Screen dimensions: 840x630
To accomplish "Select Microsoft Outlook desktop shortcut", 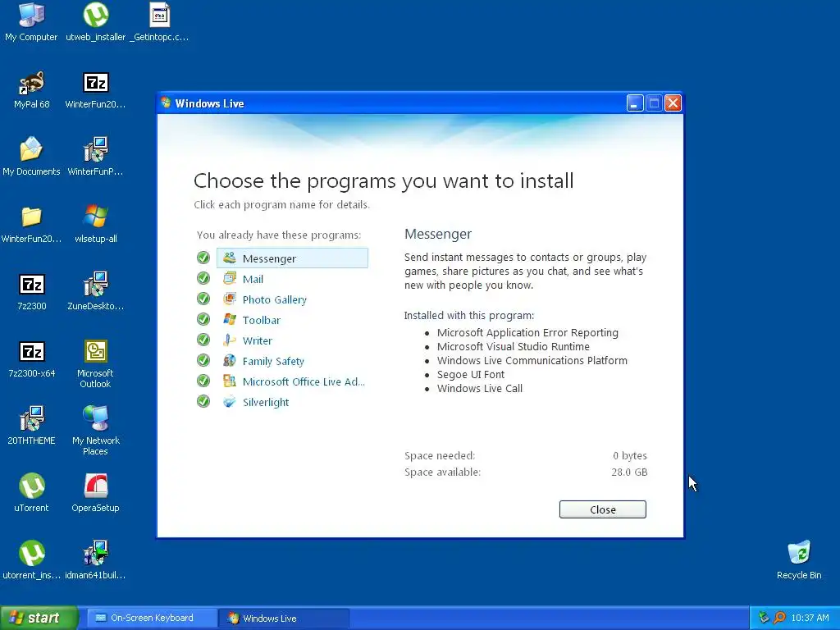I will coord(95,364).
